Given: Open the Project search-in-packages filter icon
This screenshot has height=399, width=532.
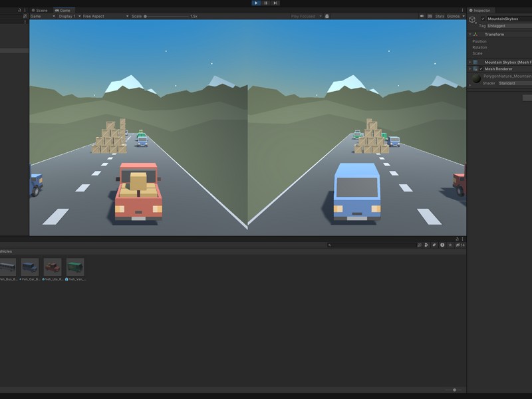Looking at the screenshot, I should click(x=420, y=245).
